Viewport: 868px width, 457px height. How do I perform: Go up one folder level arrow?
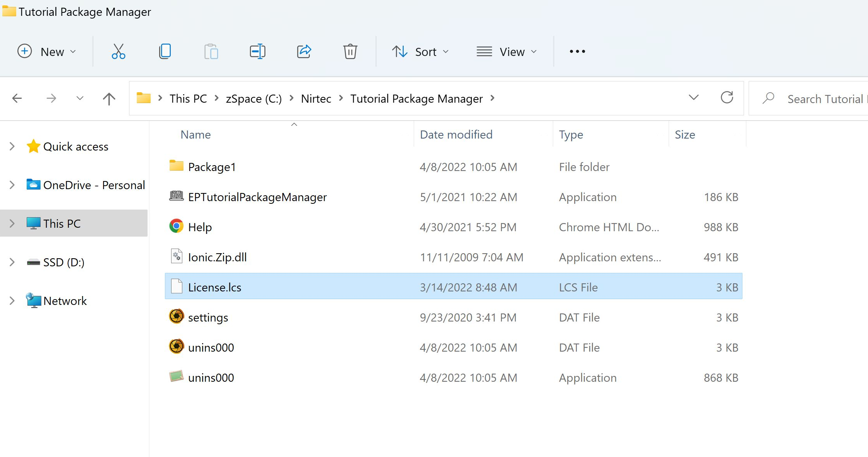[x=109, y=99]
